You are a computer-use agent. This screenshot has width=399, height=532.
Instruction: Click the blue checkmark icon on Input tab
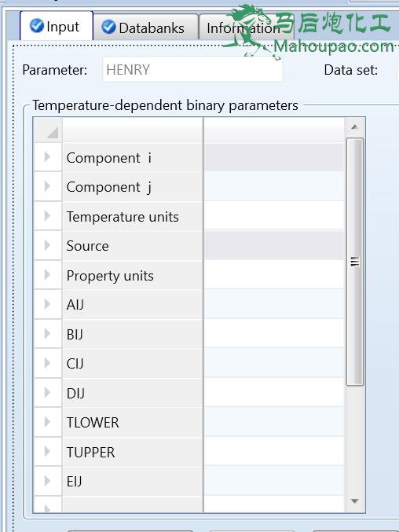[x=37, y=26]
